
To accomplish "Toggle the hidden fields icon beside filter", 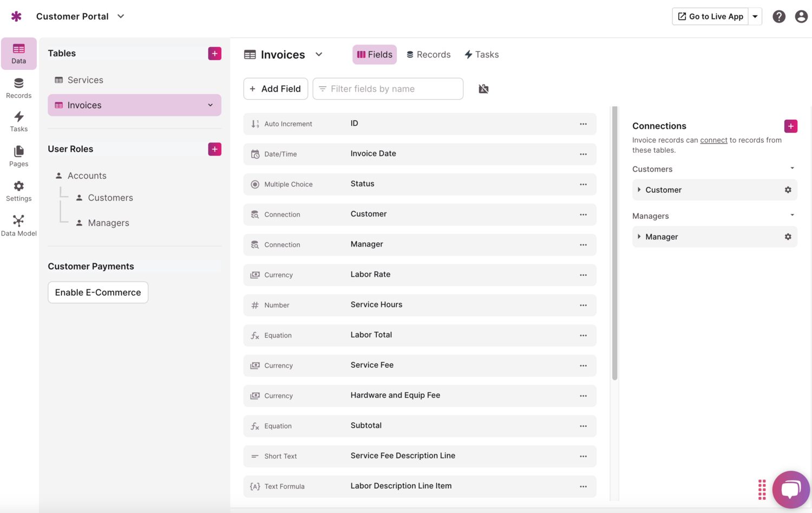I will pos(483,89).
